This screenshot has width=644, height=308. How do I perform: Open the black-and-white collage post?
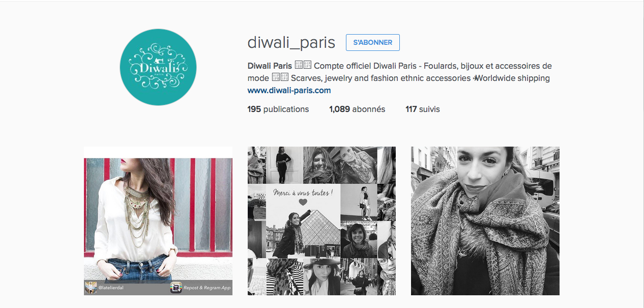(321, 221)
